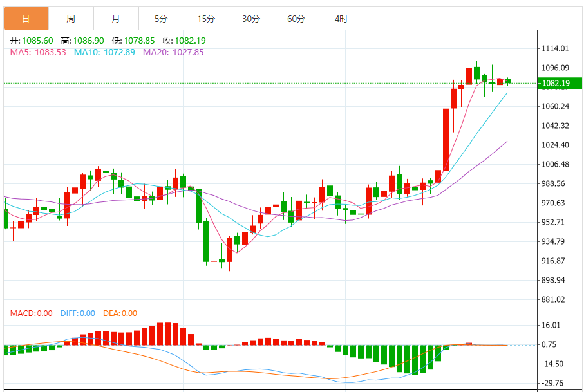The width and height of the screenshot is (584, 392).
Task: Click the opening price 1085.60
Action: tap(37, 41)
